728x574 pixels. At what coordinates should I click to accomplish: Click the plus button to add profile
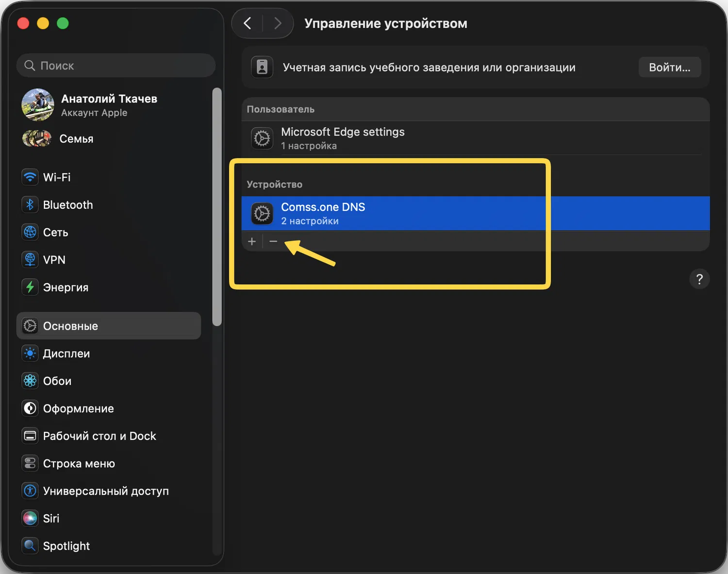coord(252,241)
